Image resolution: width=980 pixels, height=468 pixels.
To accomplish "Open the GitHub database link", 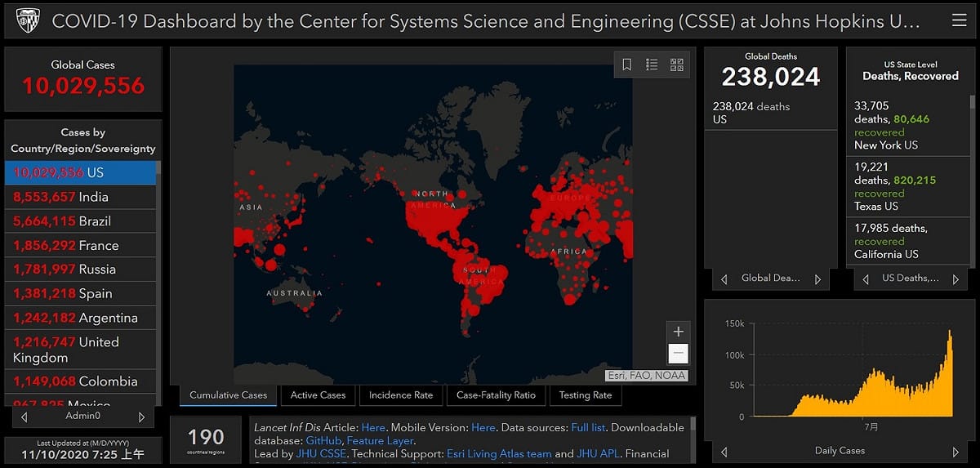I will [x=323, y=440].
